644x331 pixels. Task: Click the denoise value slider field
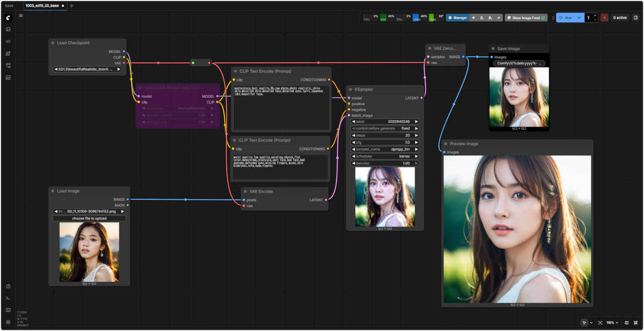(385, 163)
